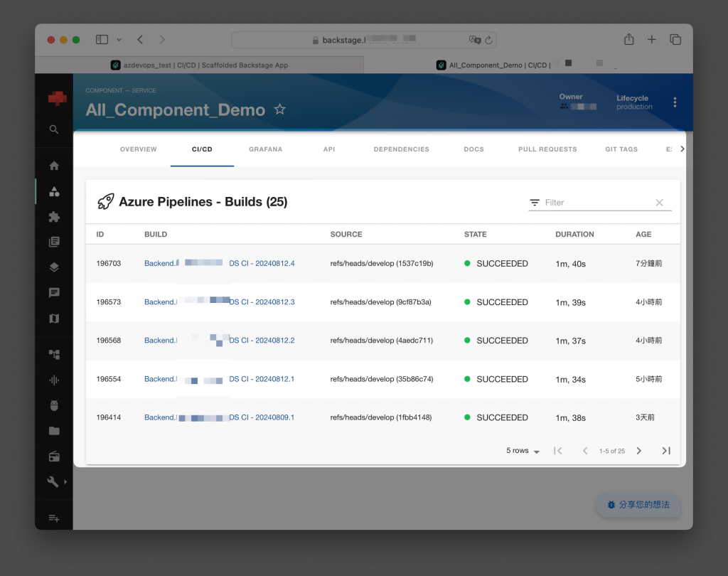The height and width of the screenshot is (576, 728).
Task: Go back in Safari history
Action: [140, 40]
